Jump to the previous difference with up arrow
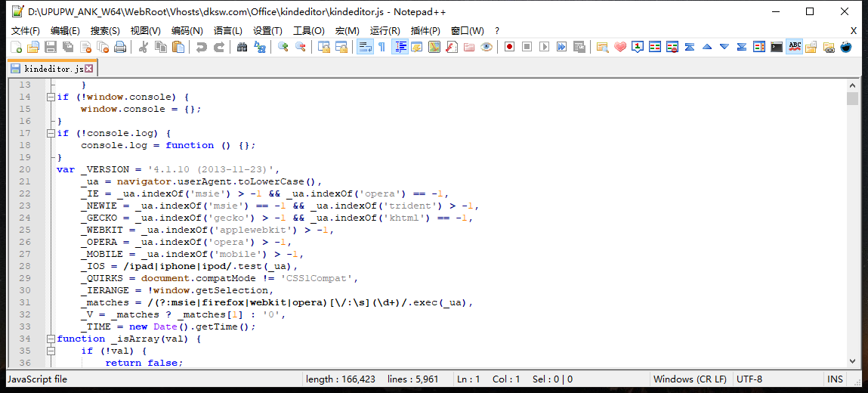This screenshot has width=868, height=393. coord(707,47)
